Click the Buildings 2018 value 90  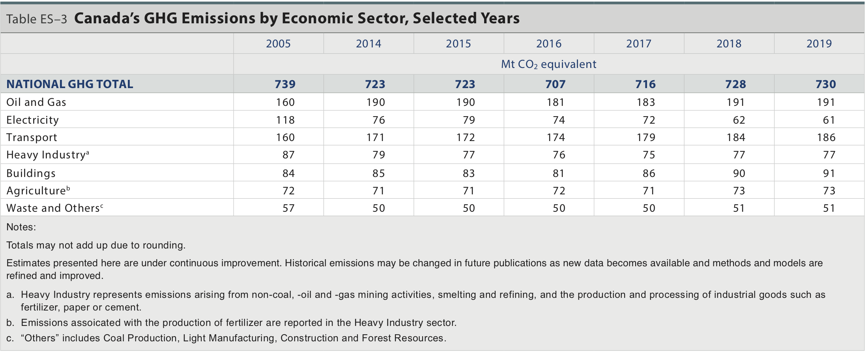pos(739,173)
